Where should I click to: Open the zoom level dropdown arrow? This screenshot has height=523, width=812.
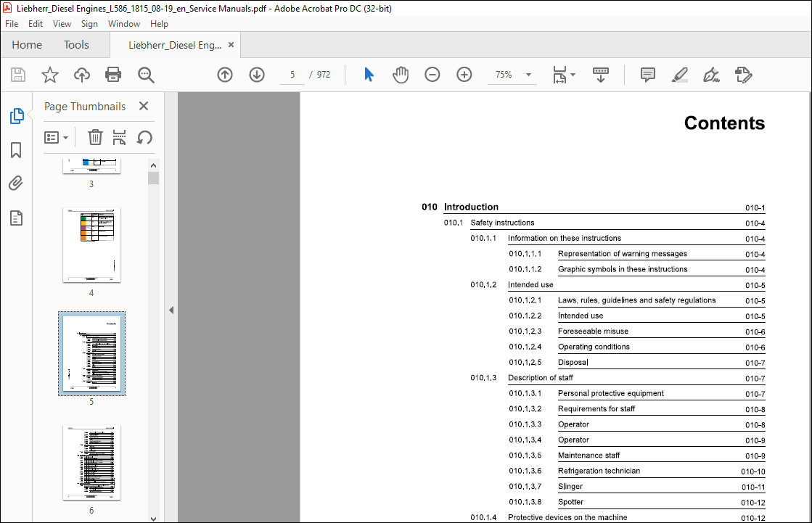[x=528, y=75]
